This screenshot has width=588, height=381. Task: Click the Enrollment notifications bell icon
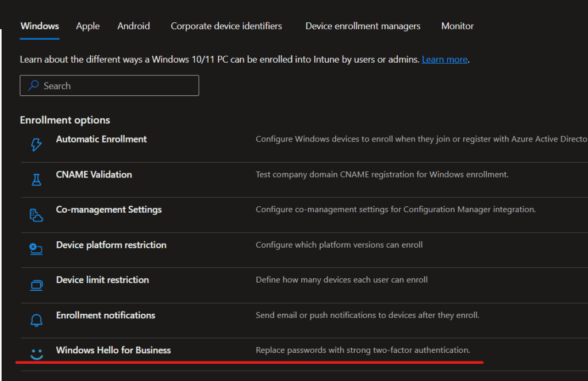click(x=36, y=320)
